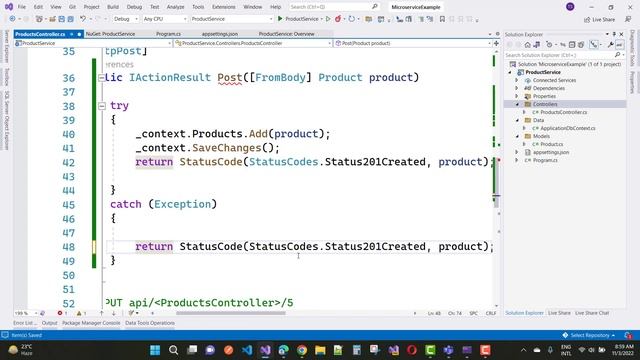Image resolution: width=640 pixels, height=360 pixels.
Task: Open the Server Explorer side tab
Action: pos(7,46)
